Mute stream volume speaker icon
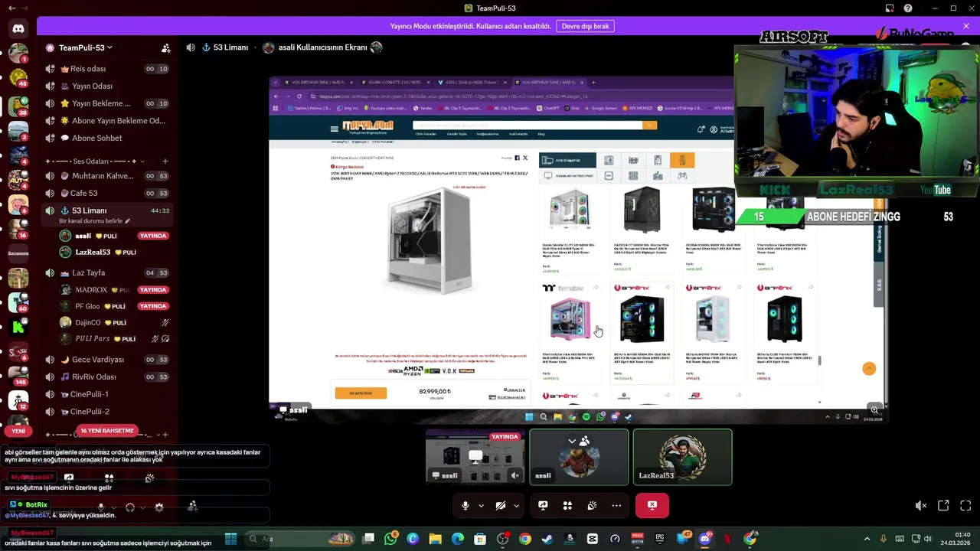 point(921,506)
